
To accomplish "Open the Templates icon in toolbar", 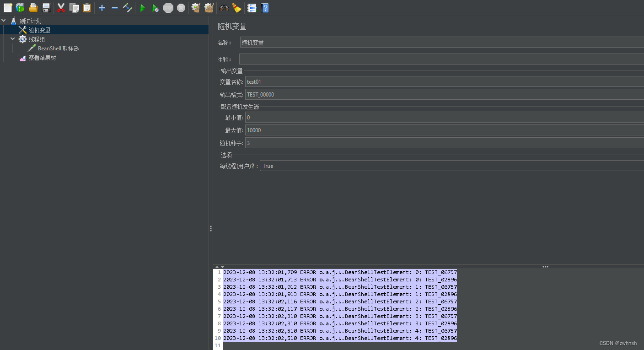I will pyautogui.click(x=20, y=7).
